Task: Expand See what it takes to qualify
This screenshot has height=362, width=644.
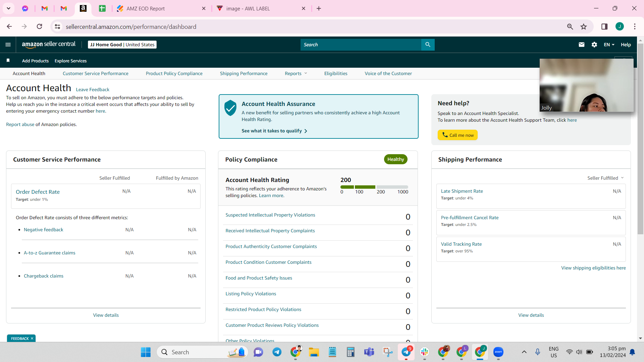Action: pyautogui.click(x=274, y=131)
